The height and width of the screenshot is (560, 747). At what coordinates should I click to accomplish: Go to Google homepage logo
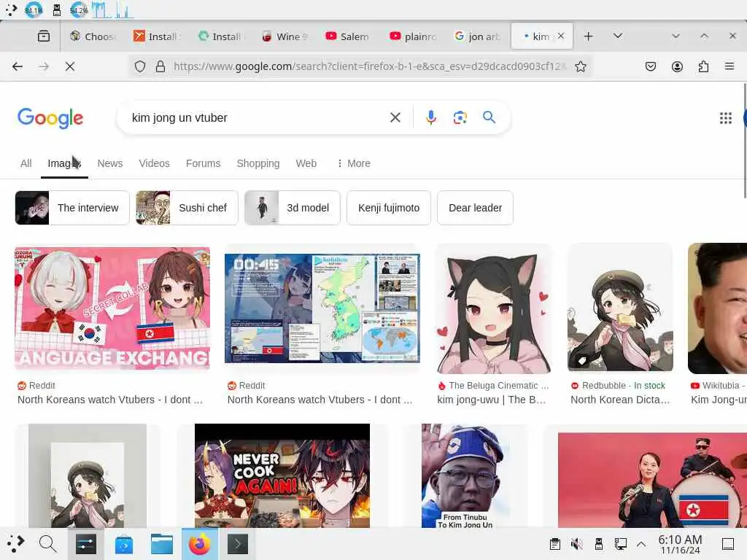(x=50, y=118)
